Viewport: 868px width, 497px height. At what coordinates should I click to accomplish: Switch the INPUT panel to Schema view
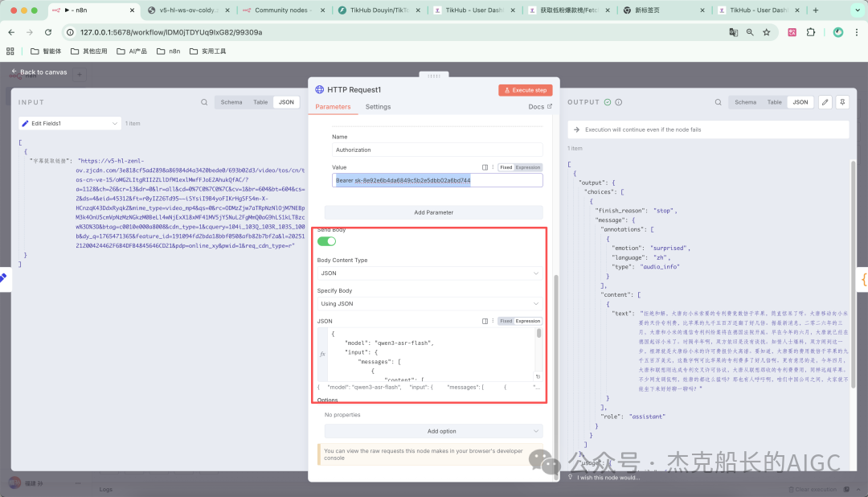coord(231,102)
